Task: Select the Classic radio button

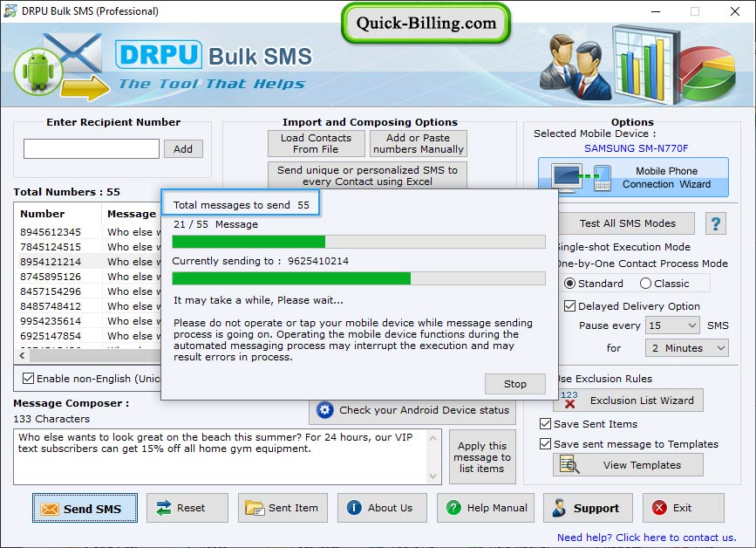Action: [x=645, y=284]
